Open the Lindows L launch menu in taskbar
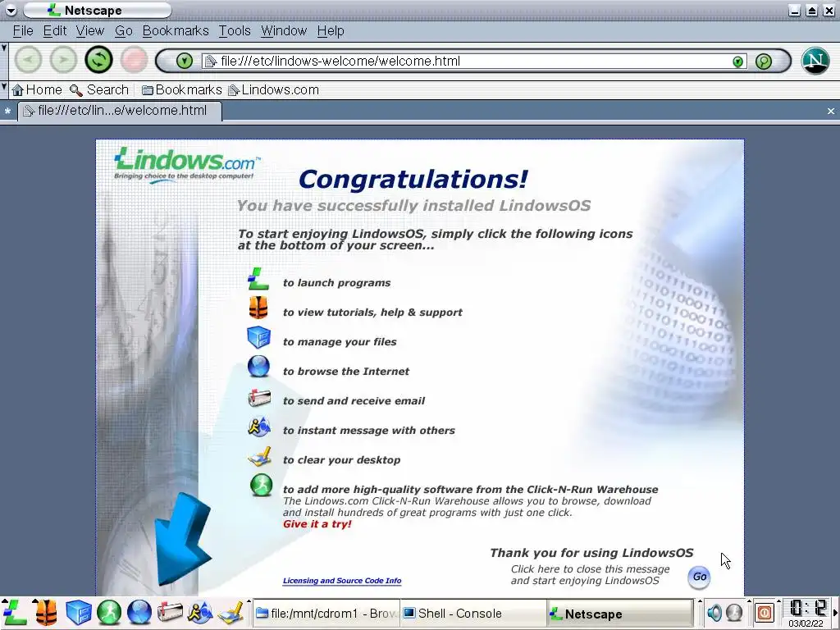The height and width of the screenshot is (630, 840). click(x=15, y=612)
